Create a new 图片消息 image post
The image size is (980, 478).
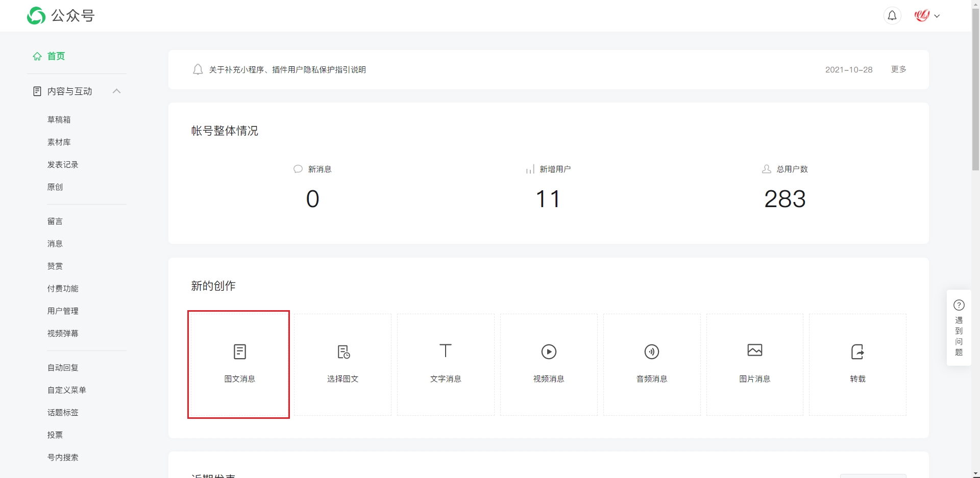[x=755, y=364]
